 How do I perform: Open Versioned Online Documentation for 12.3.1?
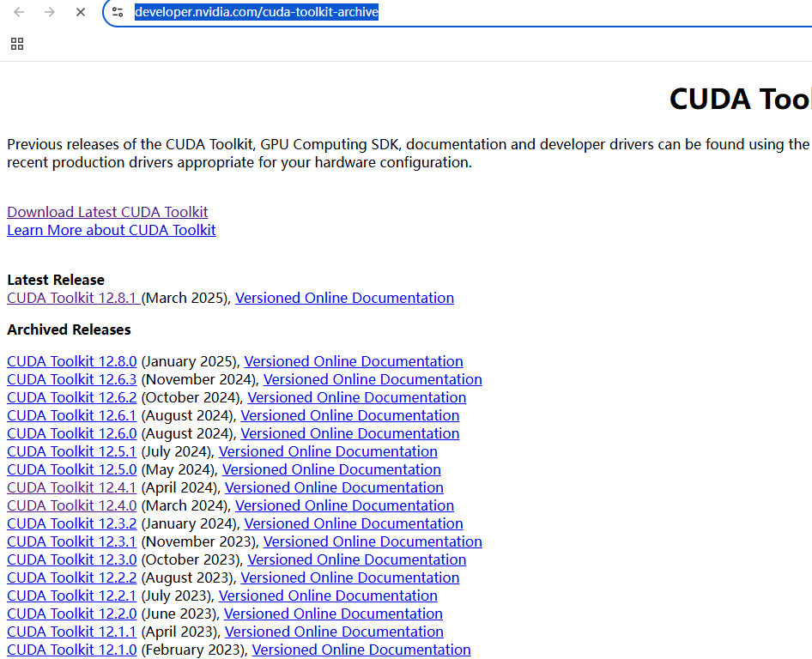373,542
